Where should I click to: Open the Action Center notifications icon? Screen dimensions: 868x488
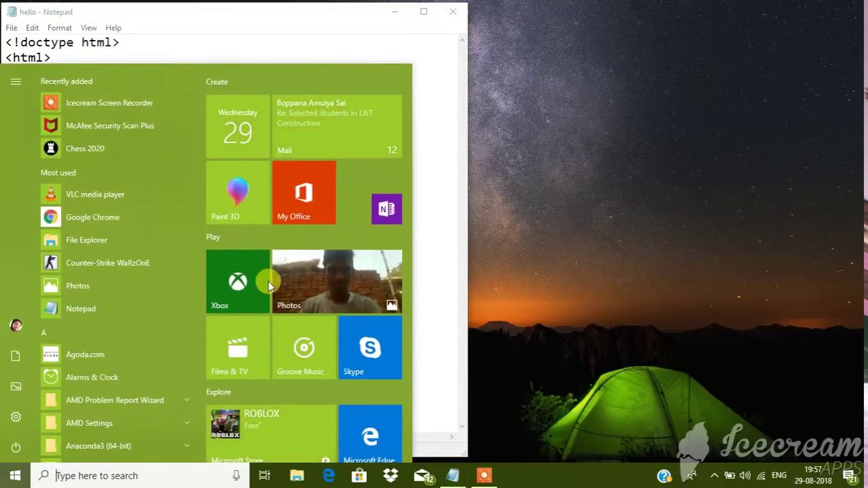coord(850,476)
